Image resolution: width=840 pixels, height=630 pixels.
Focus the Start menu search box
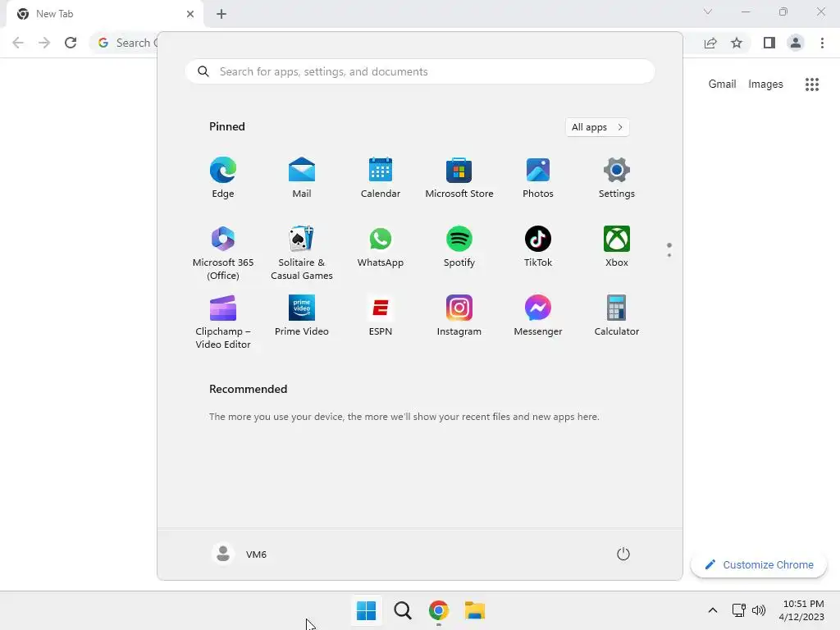(x=420, y=72)
